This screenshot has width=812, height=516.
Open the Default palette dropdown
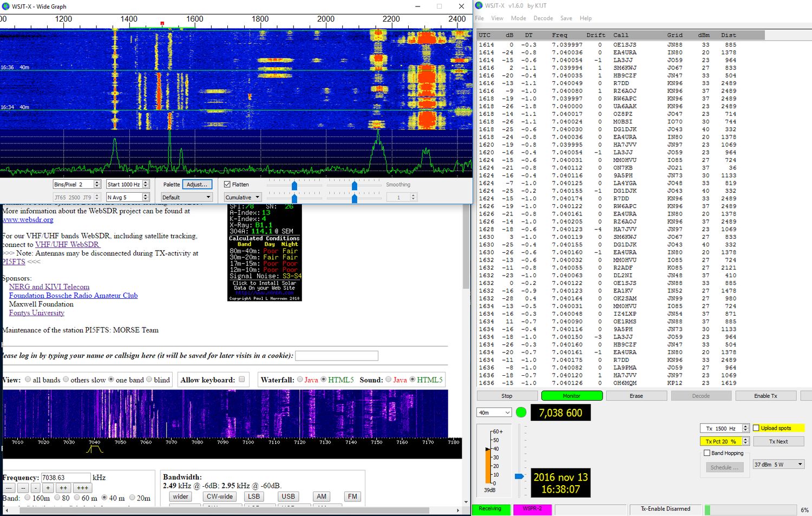point(186,198)
